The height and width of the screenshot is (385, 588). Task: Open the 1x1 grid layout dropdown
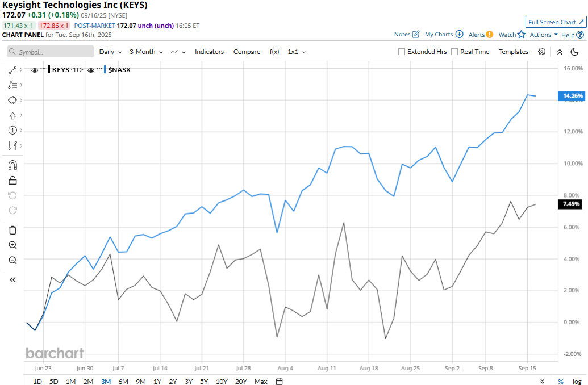point(297,52)
